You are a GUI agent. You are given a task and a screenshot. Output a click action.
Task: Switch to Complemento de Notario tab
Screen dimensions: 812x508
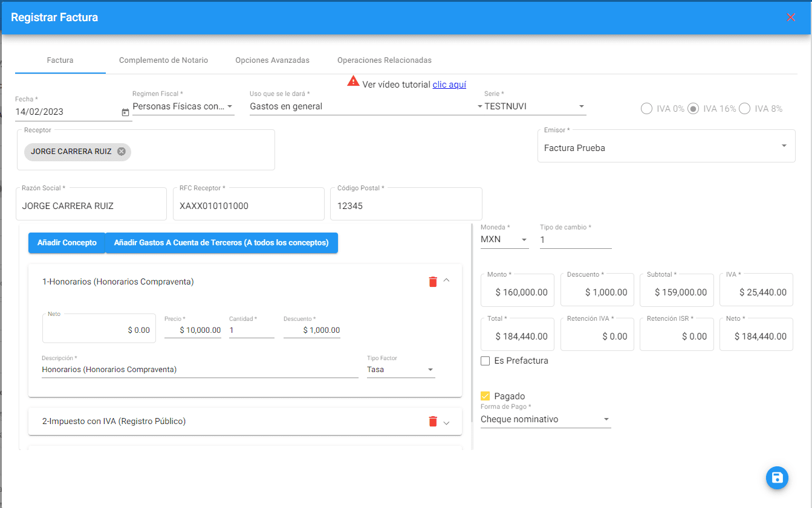pyautogui.click(x=163, y=60)
